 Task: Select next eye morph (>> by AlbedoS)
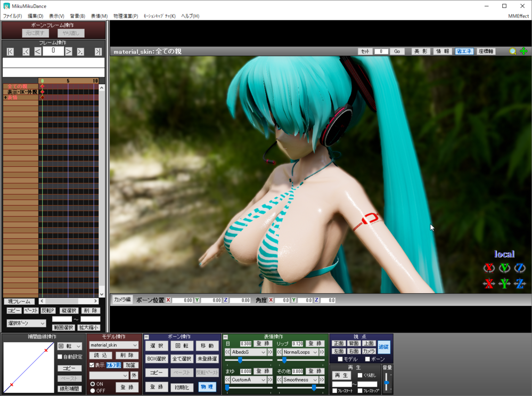click(x=270, y=352)
